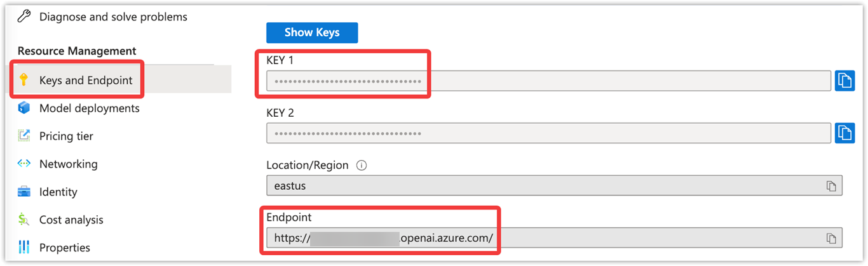Copy the Endpoint URL icon

pos(831,238)
